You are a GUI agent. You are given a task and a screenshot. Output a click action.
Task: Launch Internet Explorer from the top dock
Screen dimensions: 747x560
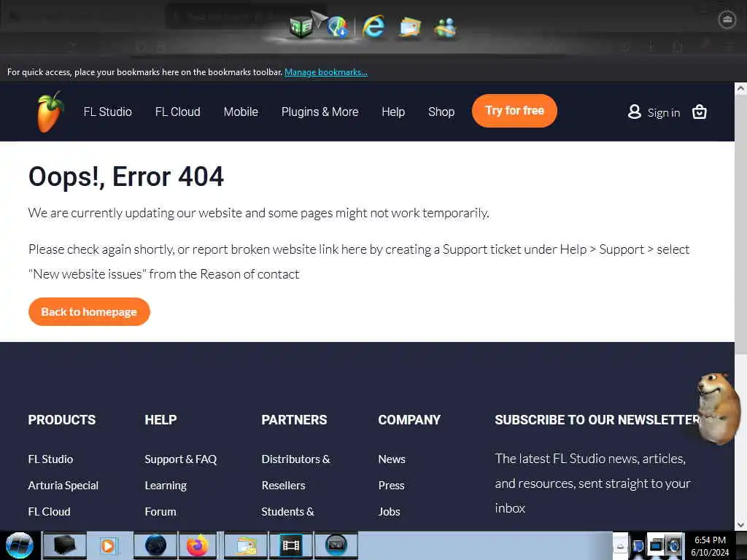pyautogui.click(x=373, y=26)
